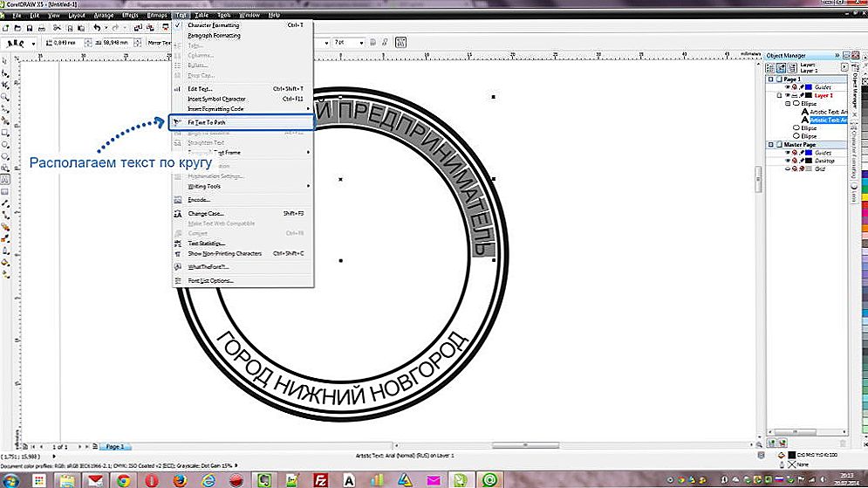868x488 pixels.
Task: Click the Undo arrow icon
Action: 97,28
